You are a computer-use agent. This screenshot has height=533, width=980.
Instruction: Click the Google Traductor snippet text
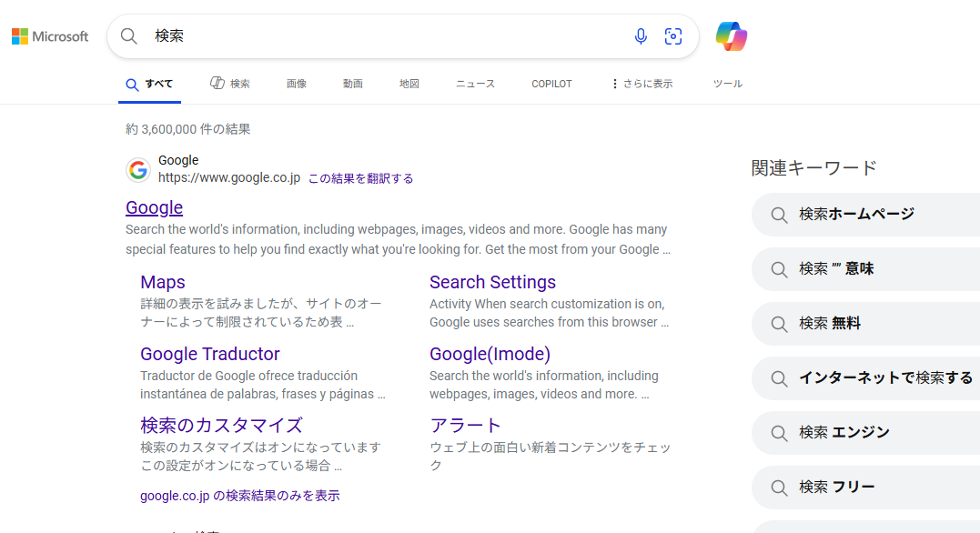click(x=262, y=385)
